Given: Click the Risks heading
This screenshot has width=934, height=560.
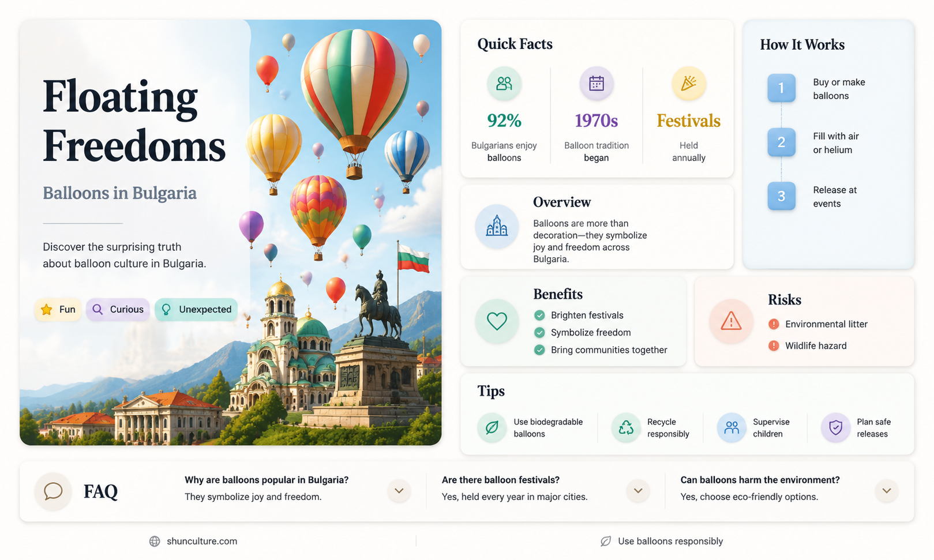Looking at the screenshot, I should pos(784,300).
